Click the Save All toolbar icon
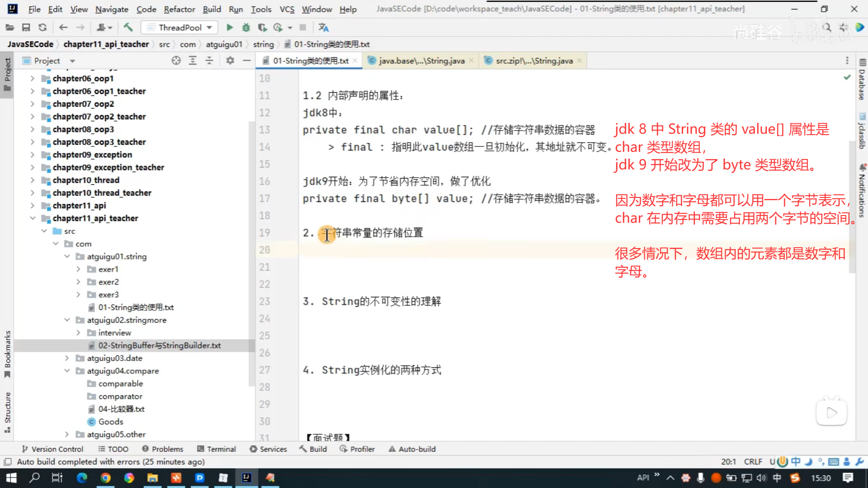The image size is (868, 488). (x=26, y=28)
